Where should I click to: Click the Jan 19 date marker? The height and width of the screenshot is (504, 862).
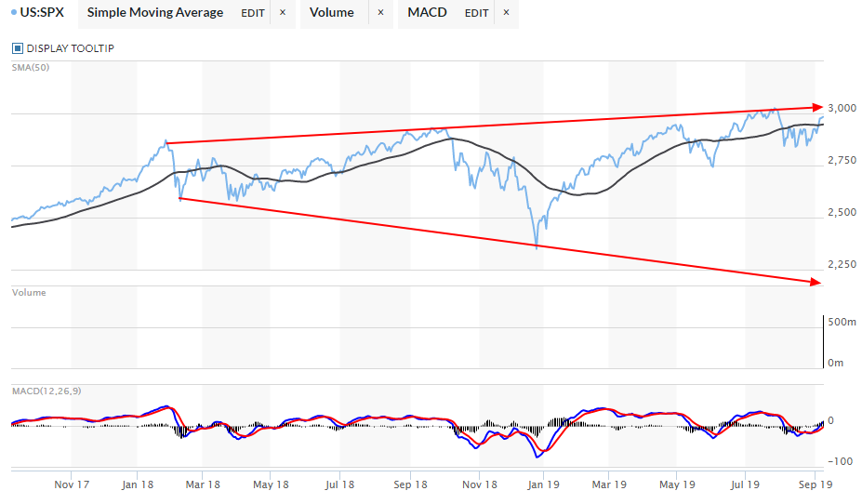[x=544, y=484]
